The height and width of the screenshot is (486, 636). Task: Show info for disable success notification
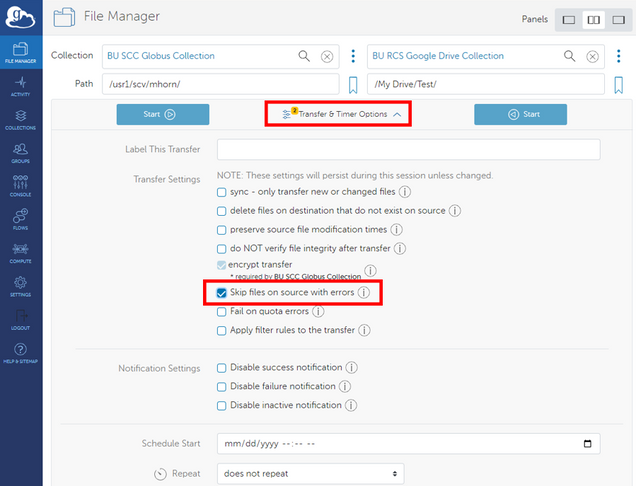coord(351,368)
